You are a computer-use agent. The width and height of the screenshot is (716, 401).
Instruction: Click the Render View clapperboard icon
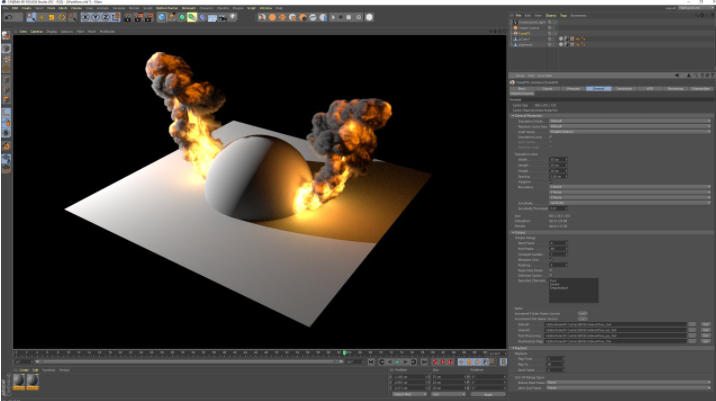(127, 17)
